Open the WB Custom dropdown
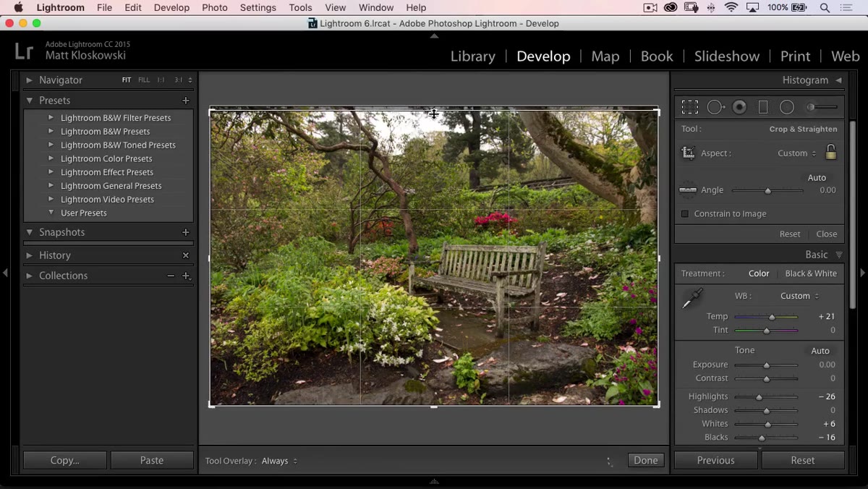The width and height of the screenshot is (868, 489). coord(799,296)
